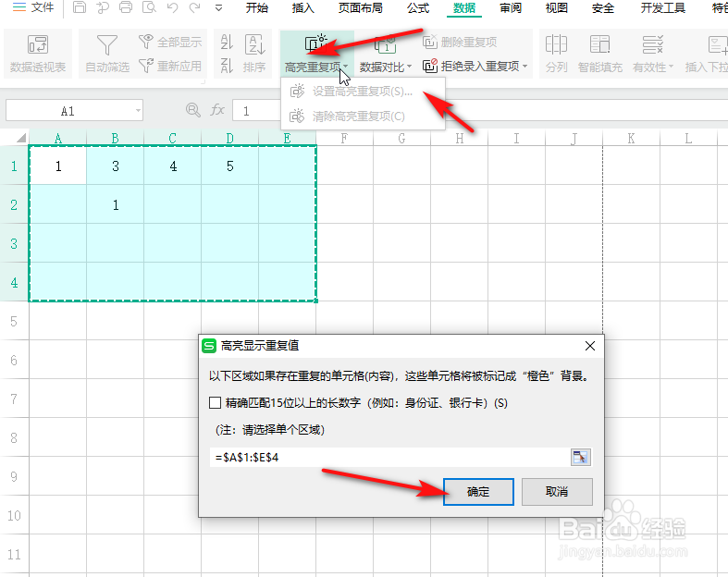The width and height of the screenshot is (728, 577).
Task: Toggle 精确匹配15位以上的长数字 checkbox
Action: (215, 402)
